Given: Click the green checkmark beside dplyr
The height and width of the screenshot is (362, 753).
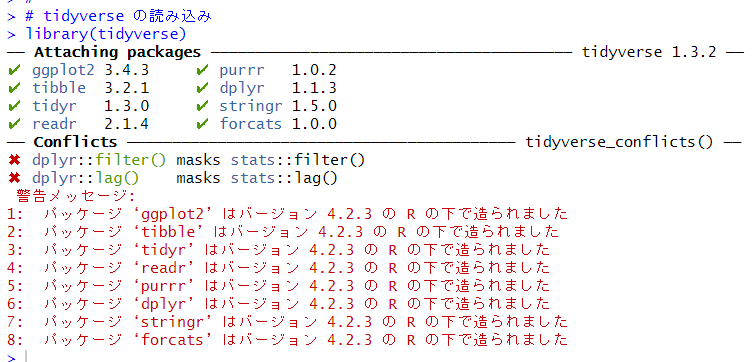Looking at the screenshot, I should pyautogui.click(x=203, y=88).
